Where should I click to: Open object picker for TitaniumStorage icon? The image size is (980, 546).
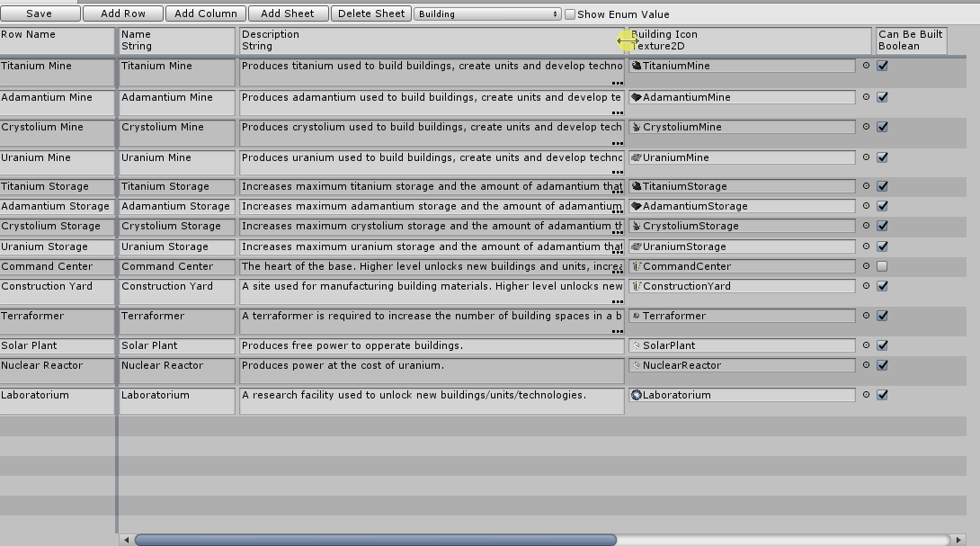coord(866,186)
